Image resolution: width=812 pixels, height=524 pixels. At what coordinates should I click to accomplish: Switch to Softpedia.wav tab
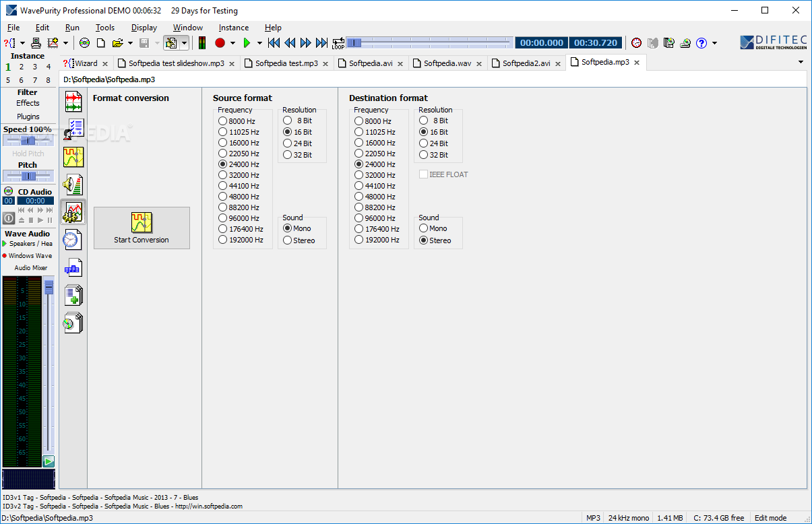447,63
